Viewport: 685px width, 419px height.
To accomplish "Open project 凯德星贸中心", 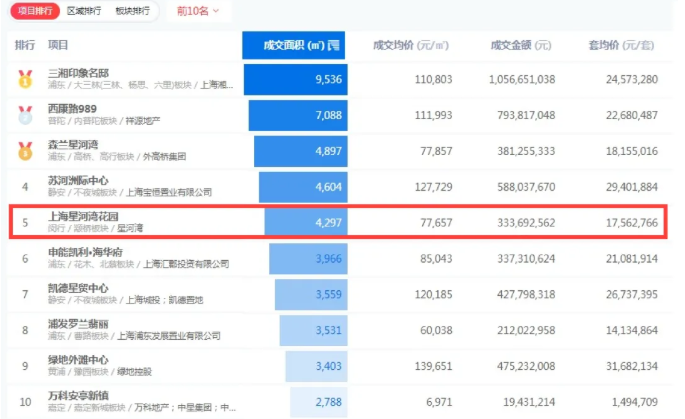I will 78,288.
